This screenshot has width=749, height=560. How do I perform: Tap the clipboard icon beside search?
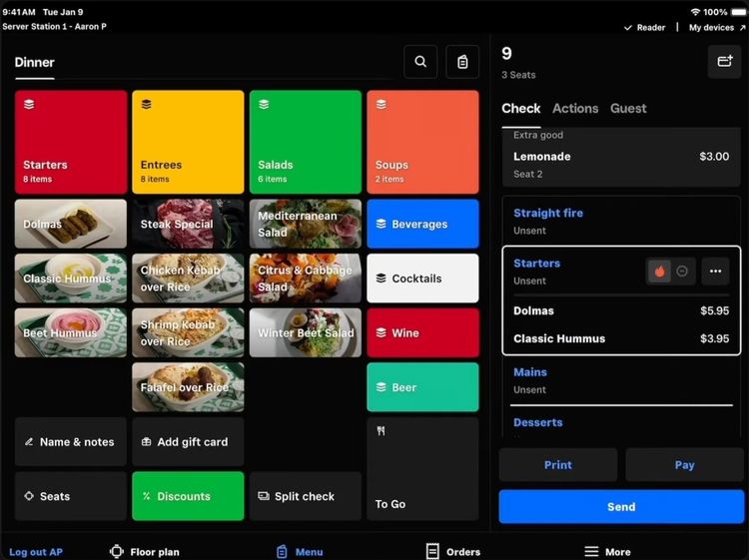point(462,62)
